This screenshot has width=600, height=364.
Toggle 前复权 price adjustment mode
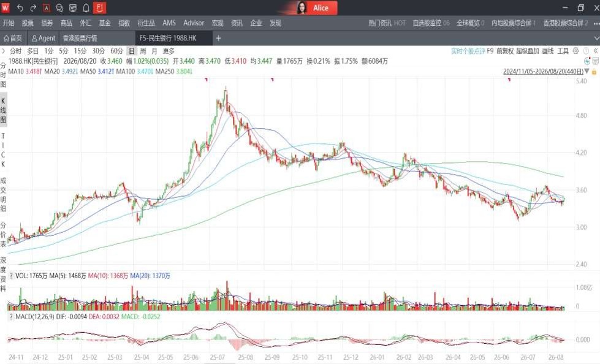click(505, 51)
